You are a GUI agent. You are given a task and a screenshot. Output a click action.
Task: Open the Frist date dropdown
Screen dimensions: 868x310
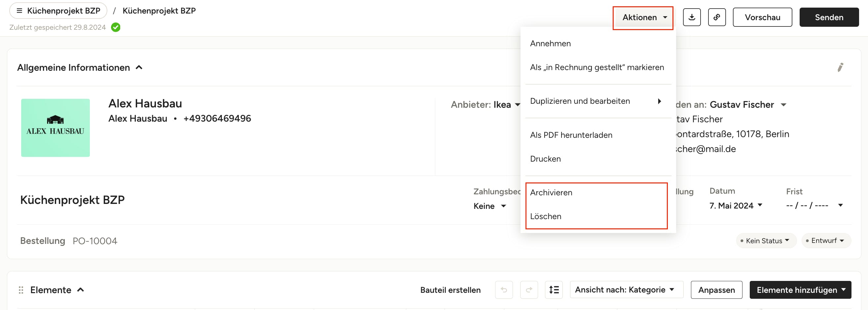pyautogui.click(x=814, y=206)
